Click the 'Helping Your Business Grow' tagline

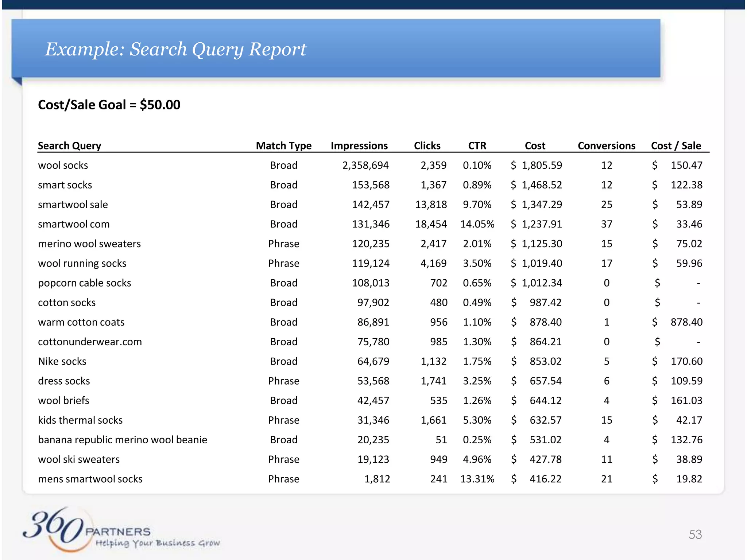tap(158, 543)
